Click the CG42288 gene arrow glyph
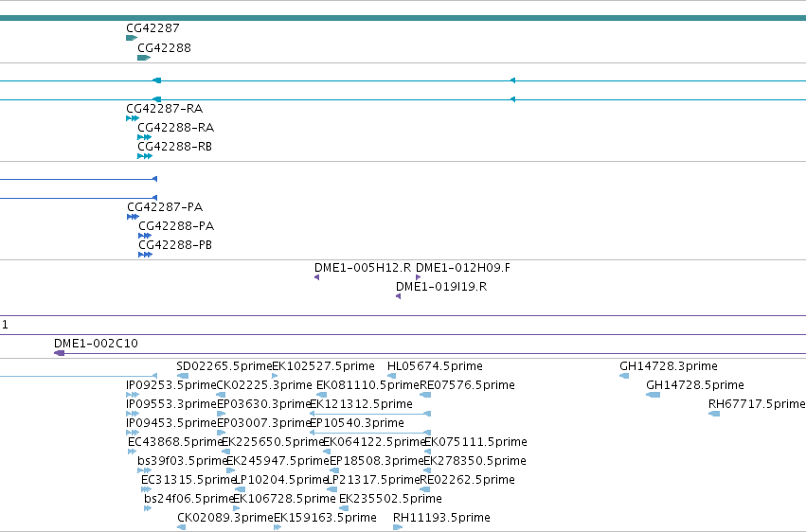 pos(144,58)
